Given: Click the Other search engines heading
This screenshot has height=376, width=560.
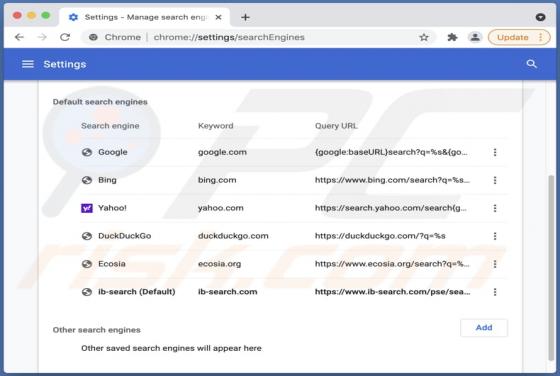Looking at the screenshot, I should [x=96, y=330].
